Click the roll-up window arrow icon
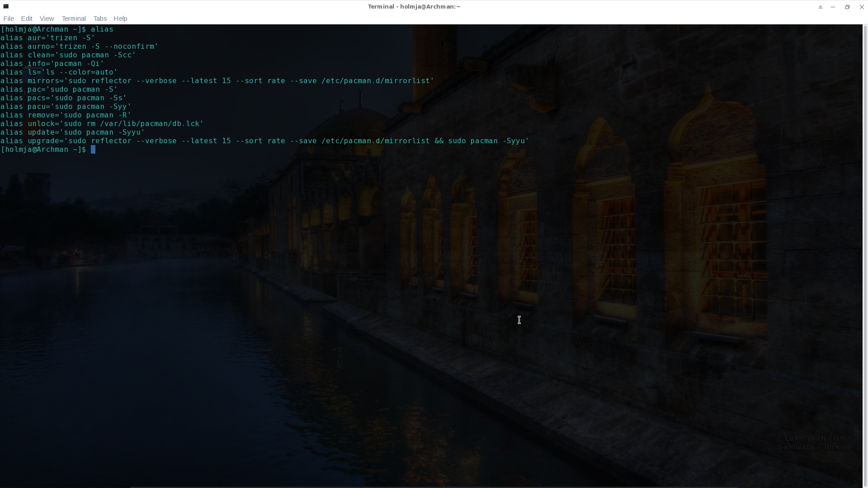The height and width of the screenshot is (488, 868). (x=821, y=7)
